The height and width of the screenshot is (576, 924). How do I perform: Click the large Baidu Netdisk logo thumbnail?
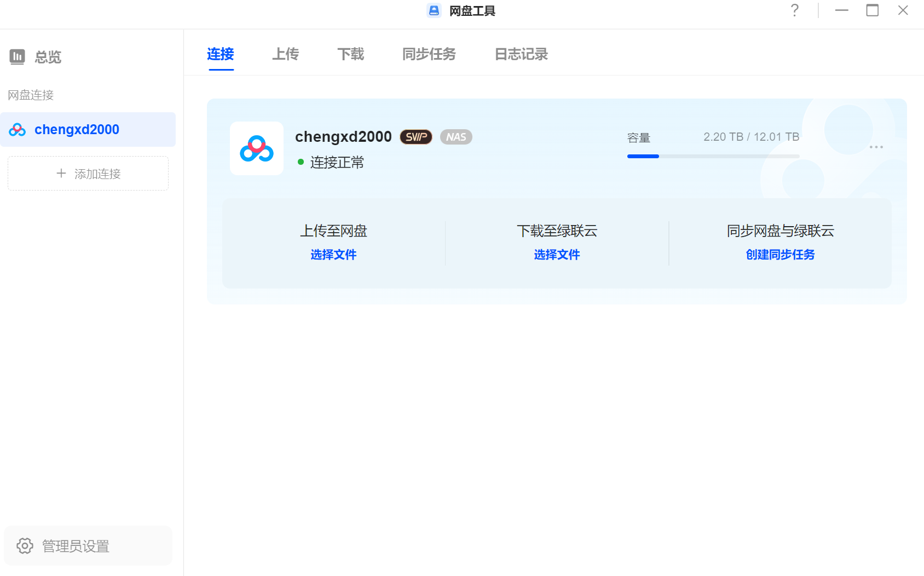[257, 148]
